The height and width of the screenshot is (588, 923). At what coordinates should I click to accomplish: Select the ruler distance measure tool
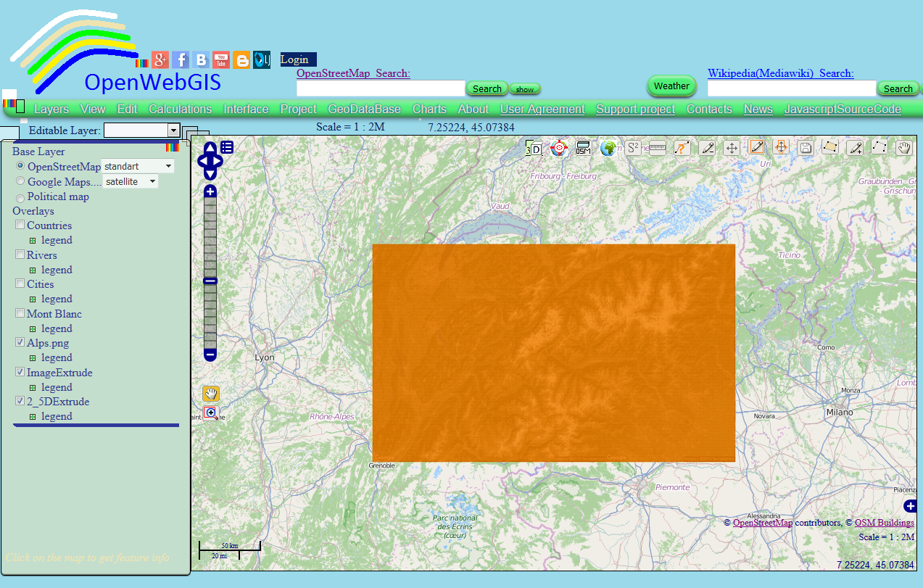658,148
